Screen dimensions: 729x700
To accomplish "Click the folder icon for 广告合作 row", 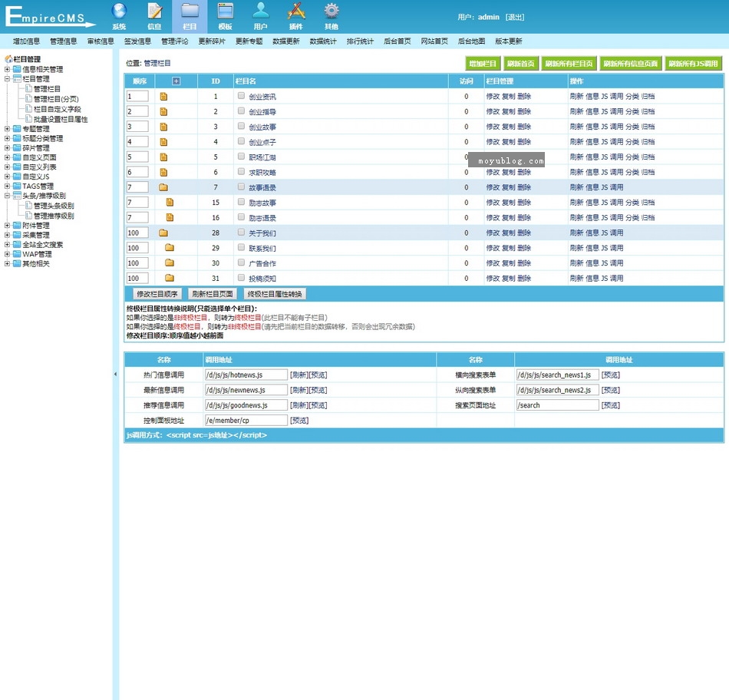I will 170,262.
